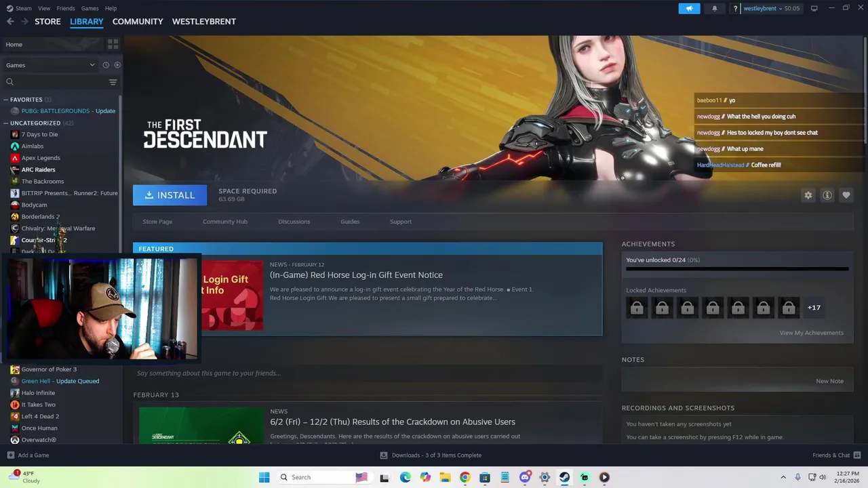Open the Community Hub link
868x488 pixels.
(x=225, y=222)
